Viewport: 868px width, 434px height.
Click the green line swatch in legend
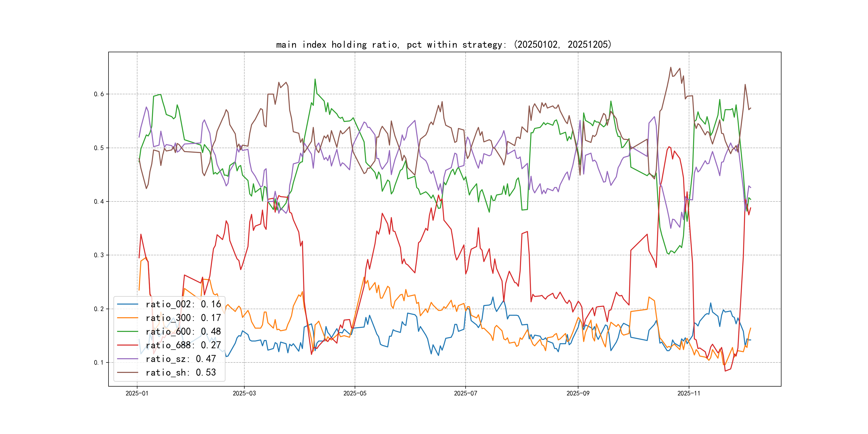pos(128,332)
